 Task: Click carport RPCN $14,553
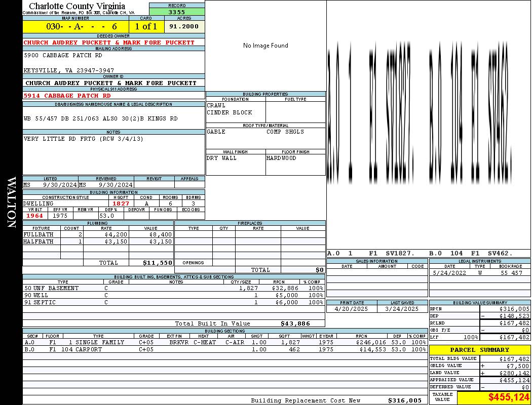point(372,349)
